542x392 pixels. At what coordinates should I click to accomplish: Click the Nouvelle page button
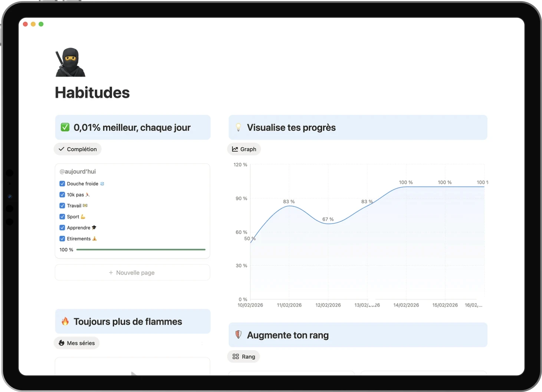tap(132, 272)
